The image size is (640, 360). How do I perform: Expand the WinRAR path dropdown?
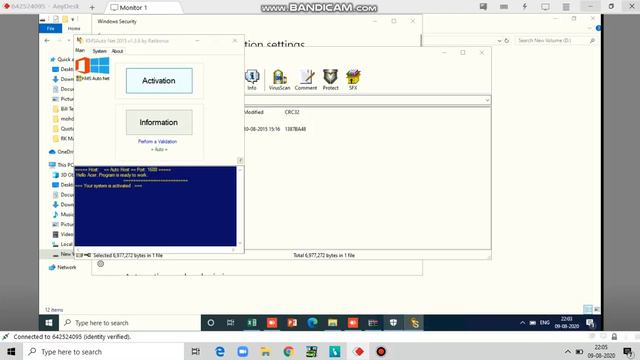[x=487, y=100]
